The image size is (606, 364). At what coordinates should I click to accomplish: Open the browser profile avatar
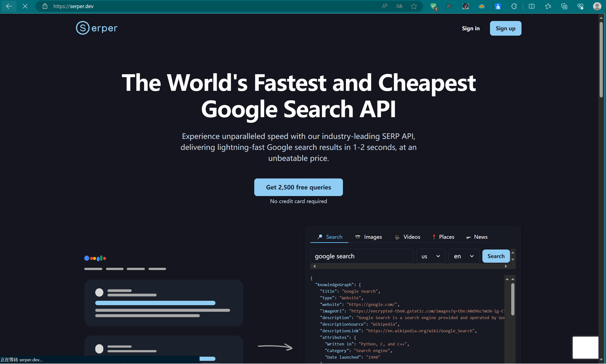point(597,6)
